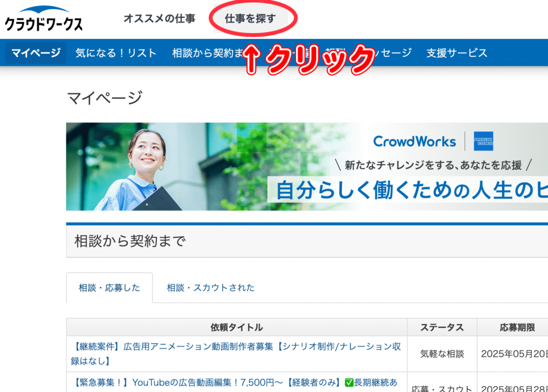Viewport: 548px width, 392px height.
Task: Click the 2025年05月20日 deadline cell
Action: pyautogui.click(x=513, y=354)
